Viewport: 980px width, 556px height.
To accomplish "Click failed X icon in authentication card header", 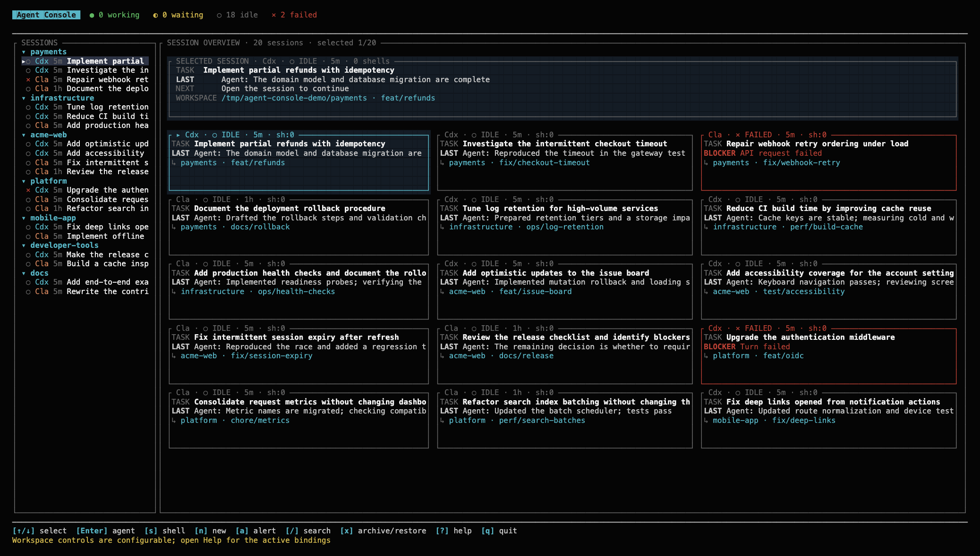I will (738, 329).
